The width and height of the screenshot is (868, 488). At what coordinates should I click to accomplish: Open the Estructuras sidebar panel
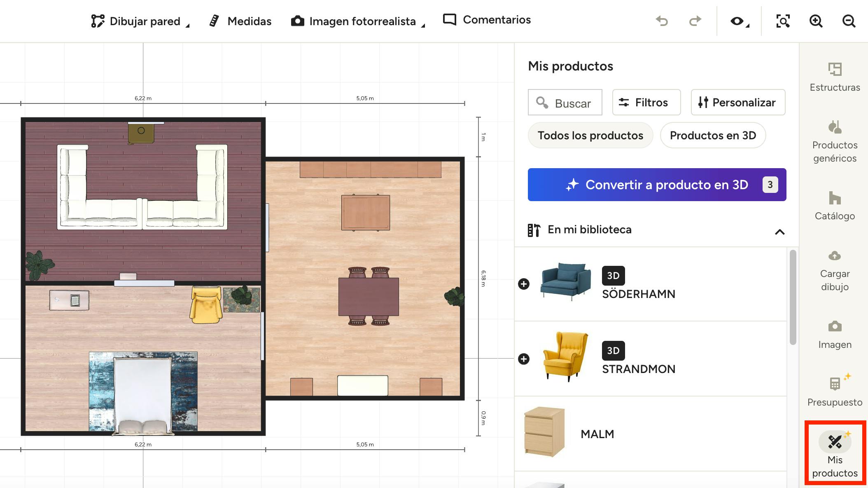point(835,77)
